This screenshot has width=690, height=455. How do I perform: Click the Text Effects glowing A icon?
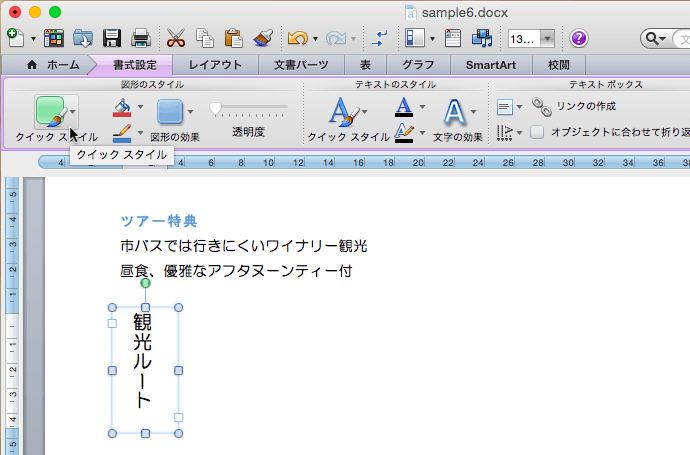point(454,111)
